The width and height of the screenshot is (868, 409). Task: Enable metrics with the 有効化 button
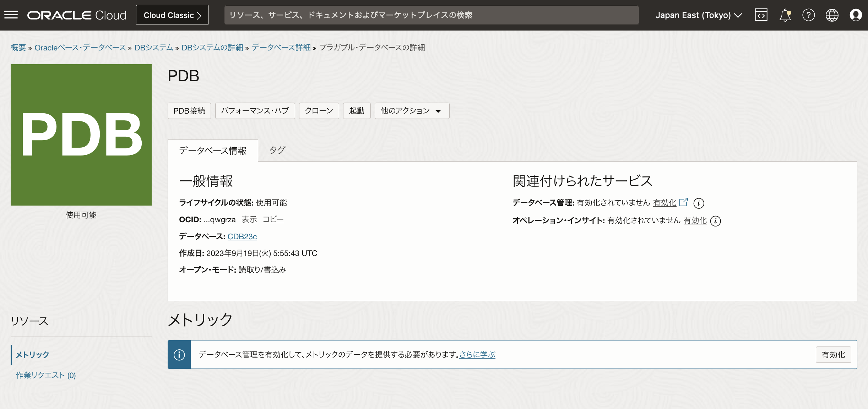(833, 354)
